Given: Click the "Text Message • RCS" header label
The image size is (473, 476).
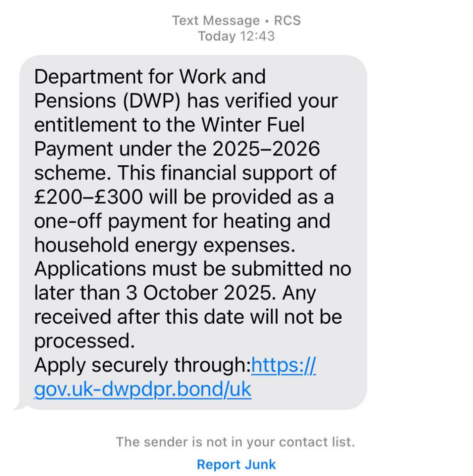Looking at the screenshot, I should [236, 20].
